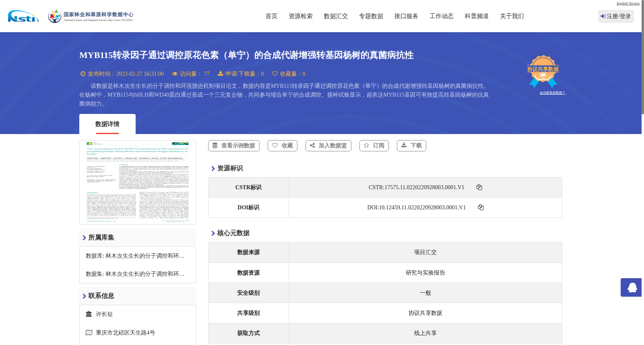Click the download icon next to 申请/下载量
Image resolution: width=644 pixels, height=345 pixels.
pyautogui.click(x=221, y=73)
